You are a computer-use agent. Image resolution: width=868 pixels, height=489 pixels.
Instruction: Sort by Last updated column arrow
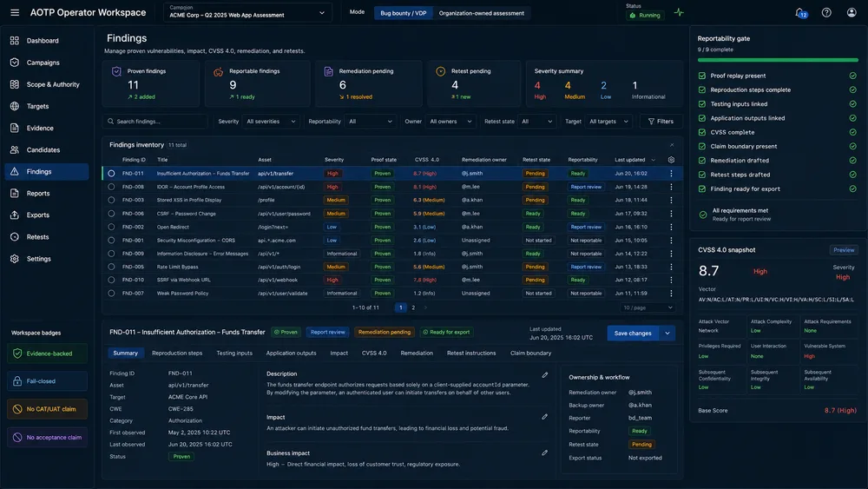pos(654,160)
